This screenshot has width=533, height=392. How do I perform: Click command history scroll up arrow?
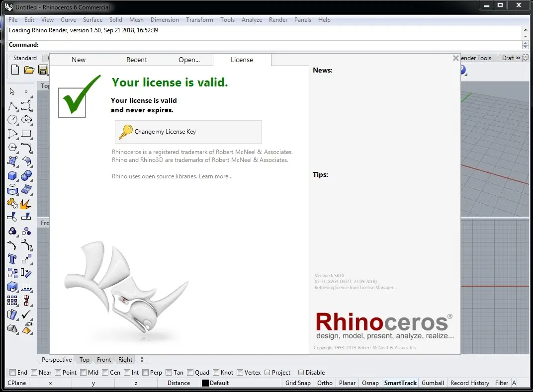(x=526, y=30)
